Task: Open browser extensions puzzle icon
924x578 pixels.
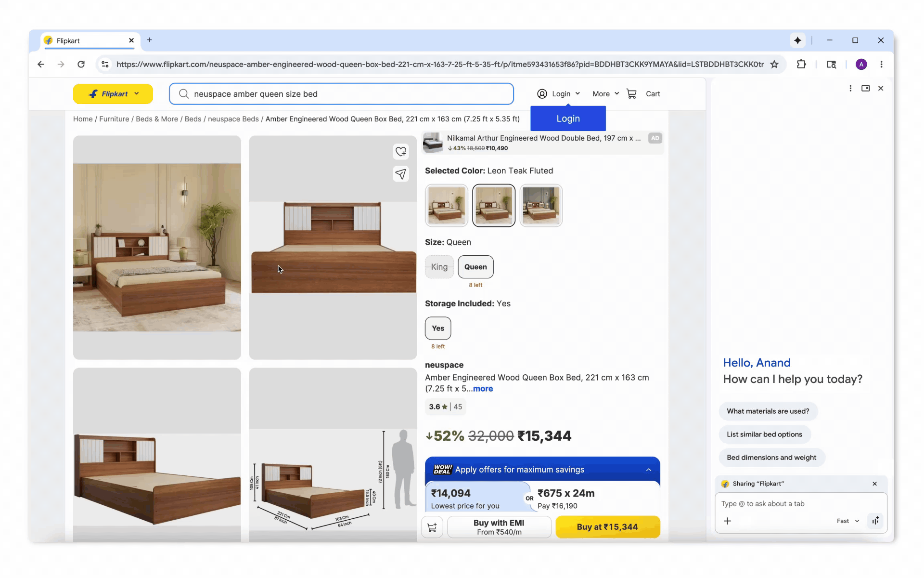Action: pyautogui.click(x=801, y=64)
